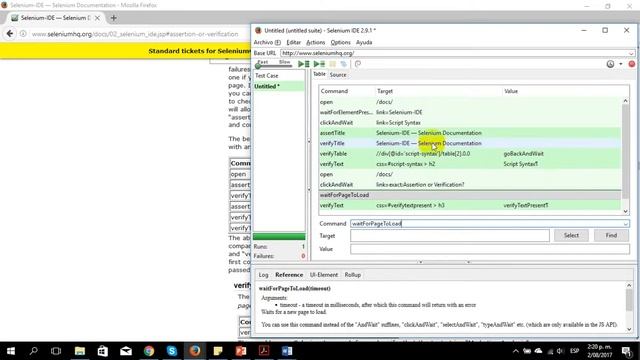Click the goBackAndWait value cell

(524, 154)
